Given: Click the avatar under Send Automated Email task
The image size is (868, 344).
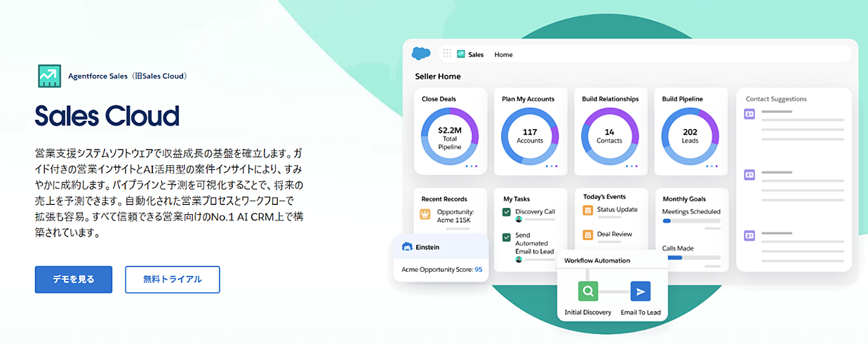Looking at the screenshot, I should click(x=519, y=260).
